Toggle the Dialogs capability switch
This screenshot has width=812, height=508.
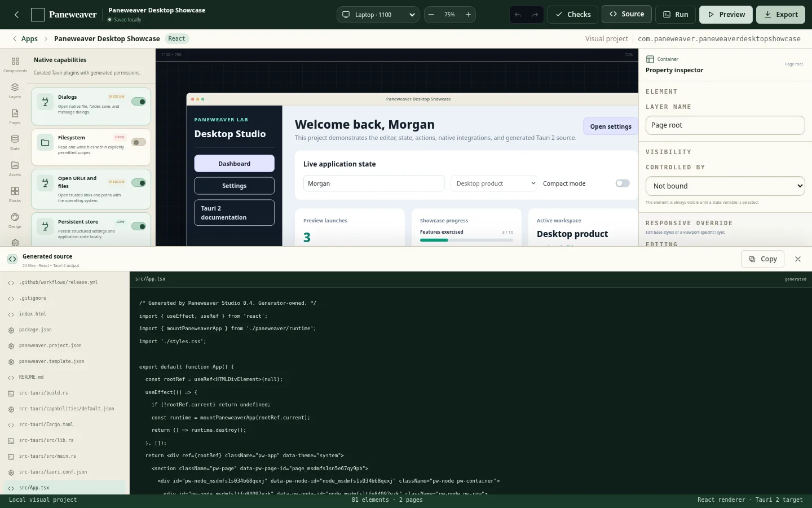[x=139, y=102]
